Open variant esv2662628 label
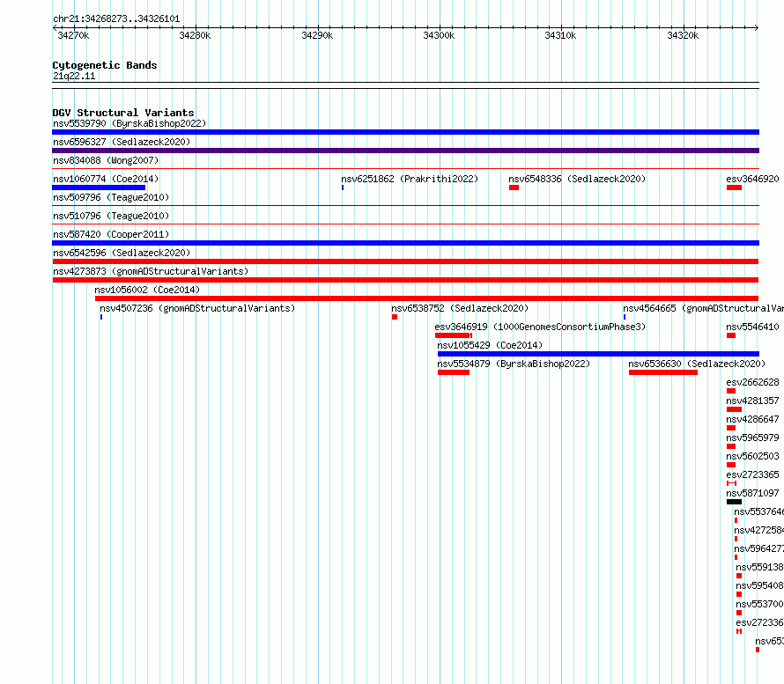 (x=752, y=382)
